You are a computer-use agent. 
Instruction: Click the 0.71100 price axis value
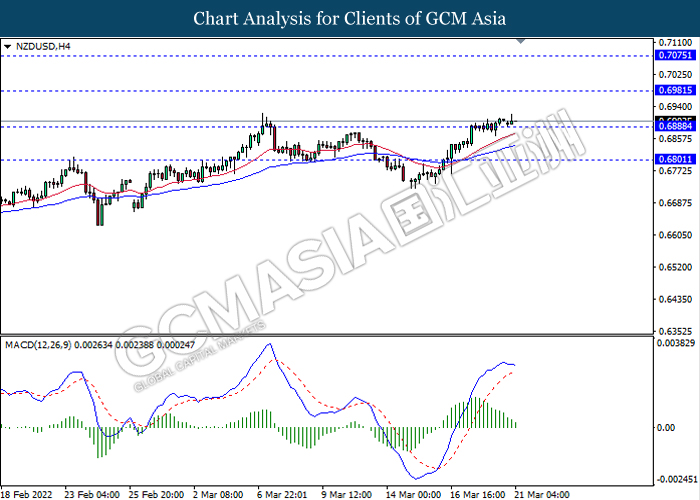click(x=675, y=42)
